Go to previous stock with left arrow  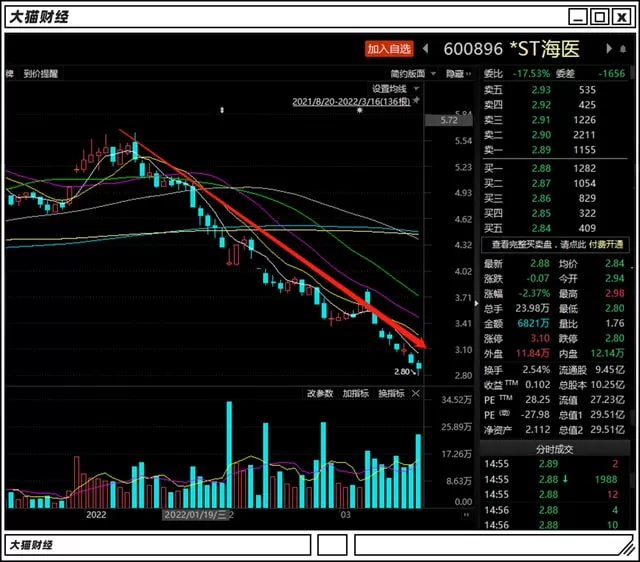(x=425, y=49)
